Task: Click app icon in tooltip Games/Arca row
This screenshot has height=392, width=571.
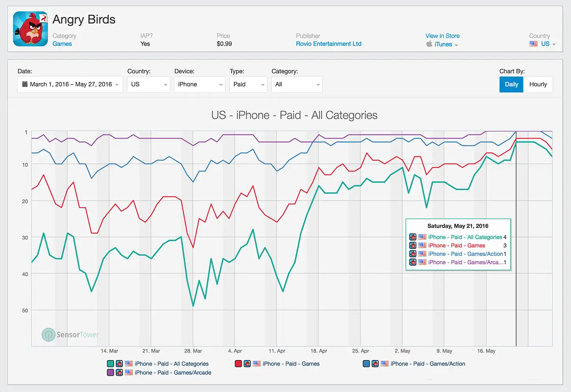Action: click(413, 262)
